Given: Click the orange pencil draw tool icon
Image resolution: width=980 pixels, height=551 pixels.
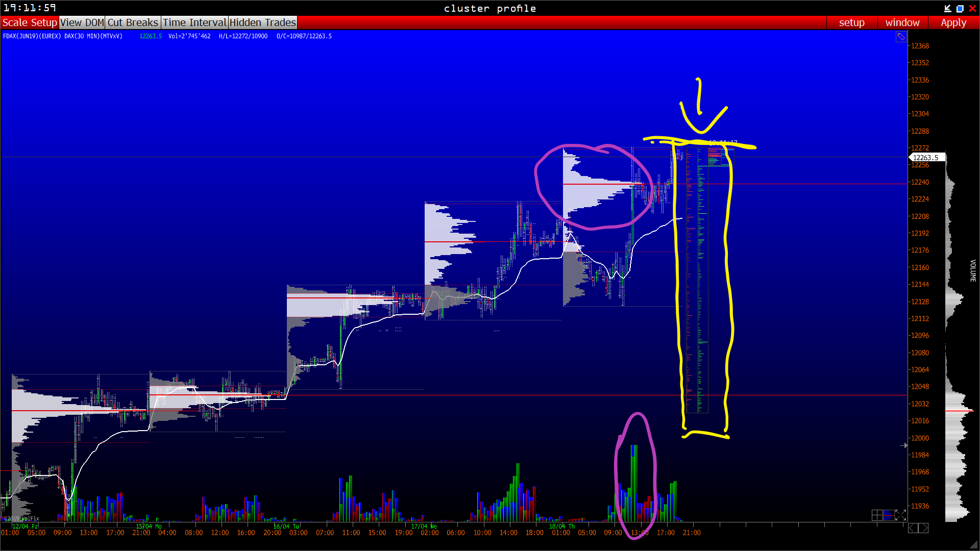Looking at the screenshot, I should (901, 37).
